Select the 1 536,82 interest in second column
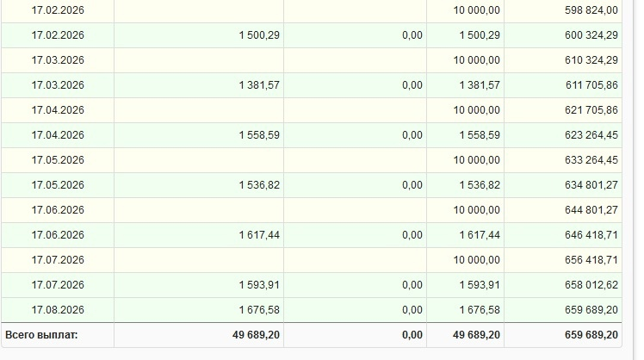Image resolution: width=644 pixels, height=360 pixels. 259,185
